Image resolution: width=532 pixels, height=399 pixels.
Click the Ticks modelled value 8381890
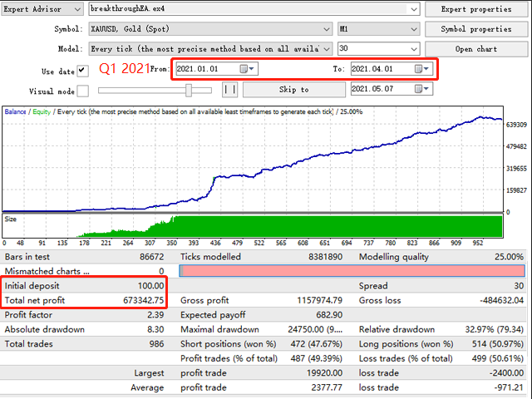(325, 257)
